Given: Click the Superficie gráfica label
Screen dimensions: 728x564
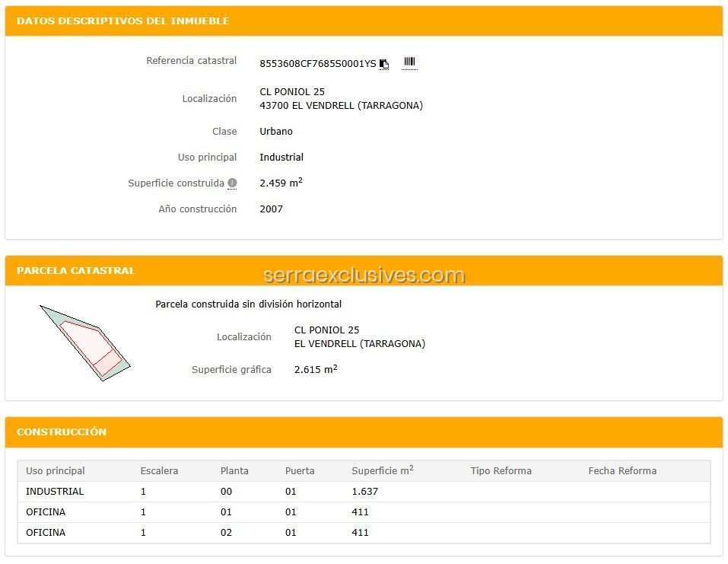Looking at the screenshot, I should (231, 370).
